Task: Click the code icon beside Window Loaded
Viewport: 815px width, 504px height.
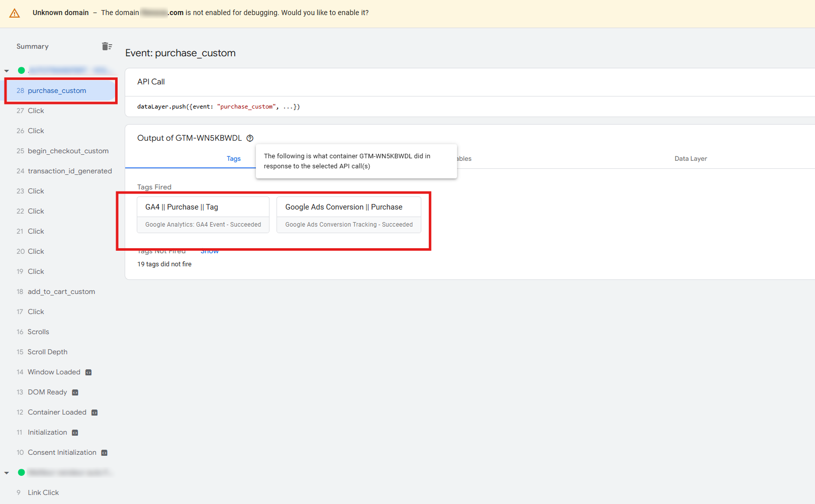Action: click(88, 372)
